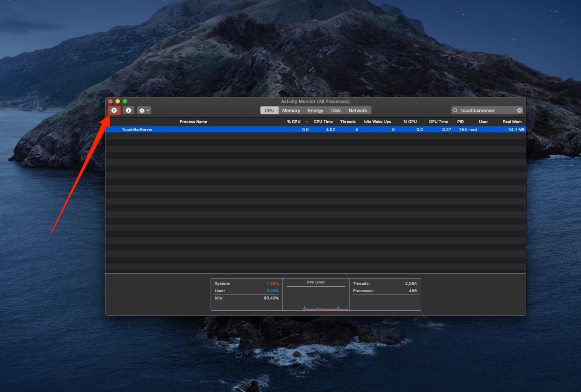Sort by Process Name column header
581x392 pixels.
point(193,122)
